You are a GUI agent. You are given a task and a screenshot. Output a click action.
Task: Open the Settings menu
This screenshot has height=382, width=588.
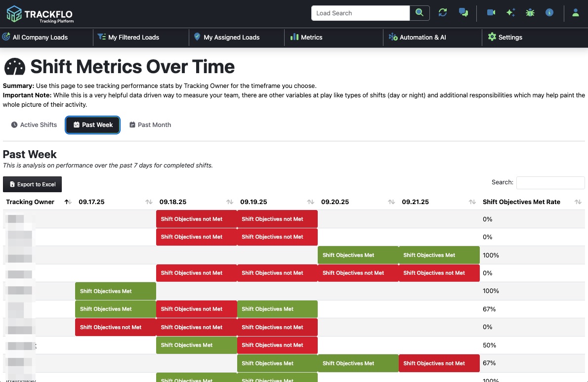click(505, 37)
